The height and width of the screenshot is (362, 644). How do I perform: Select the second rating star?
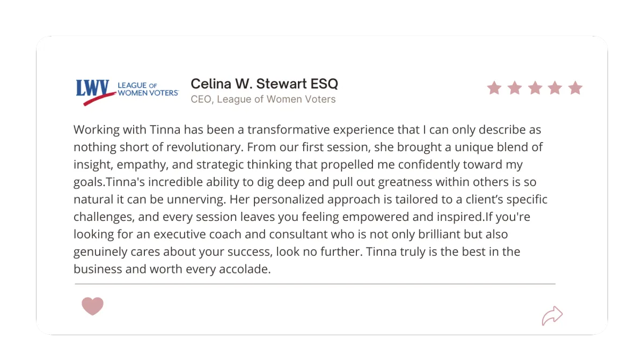point(515,88)
